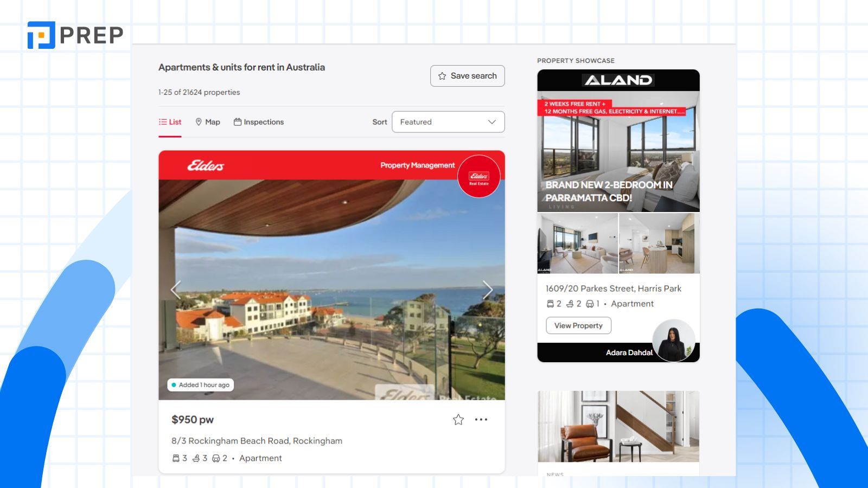Click the 1-25 of 21624 properties count
The image size is (868, 488).
pos(199,92)
